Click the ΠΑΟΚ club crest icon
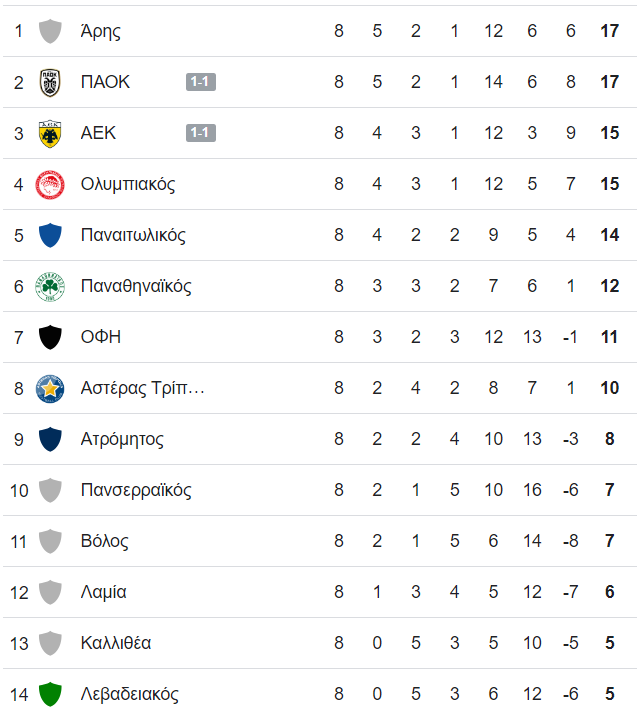This screenshot has width=637, height=717. [x=50, y=83]
